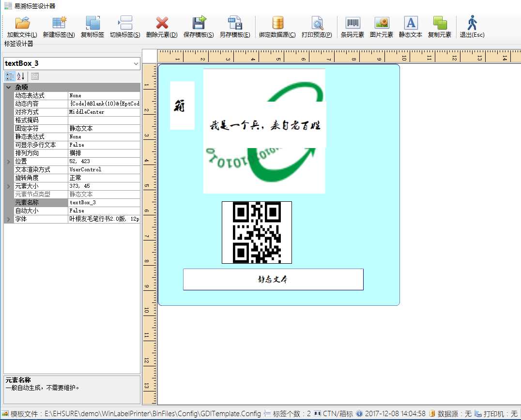This screenshot has width=521, height=420.
Task: Open 打印预览(P) print preview
Action: [x=317, y=27]
